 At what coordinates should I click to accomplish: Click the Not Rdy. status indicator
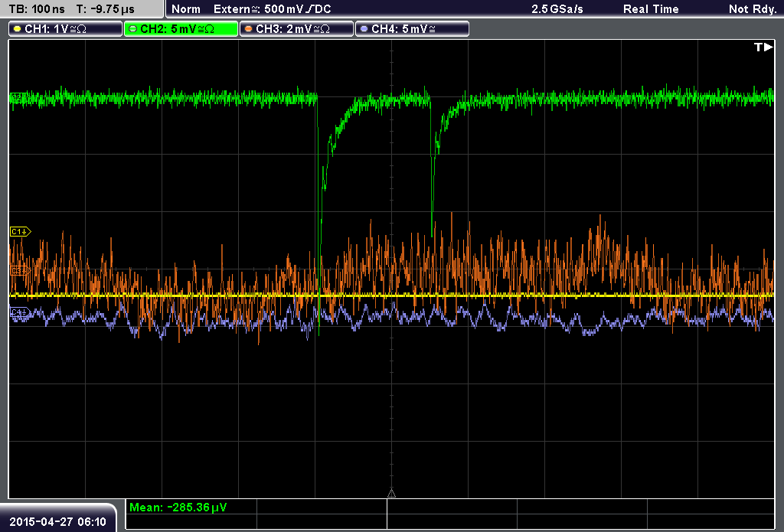753,9
